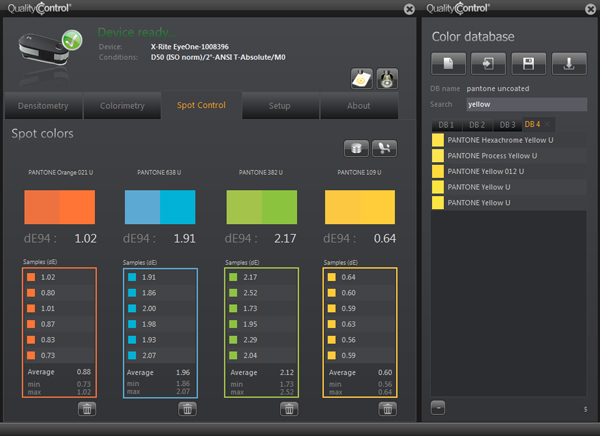Click the Conditions value D50 (ISO norm) text

pyautogui.click(x=218, y=57)
